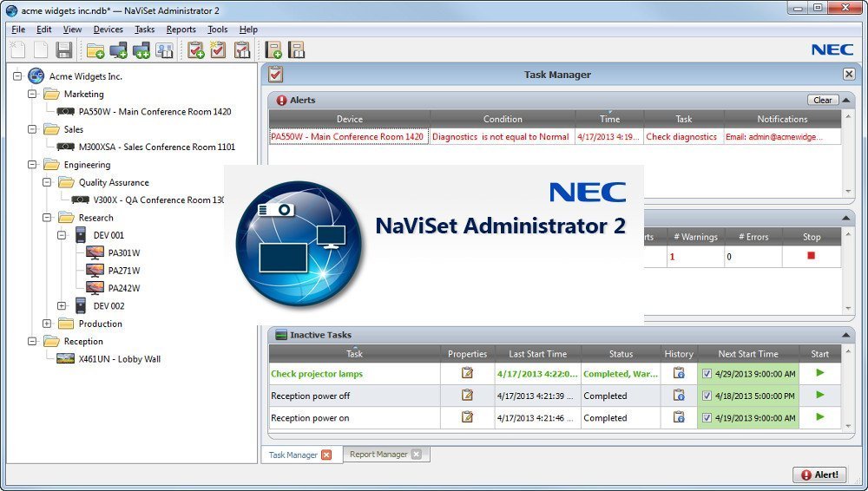Open credential library icon with ID card

pos(164,49)
